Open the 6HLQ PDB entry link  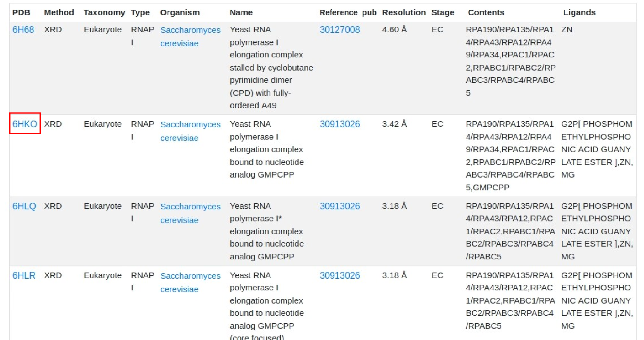coord(24,206)
